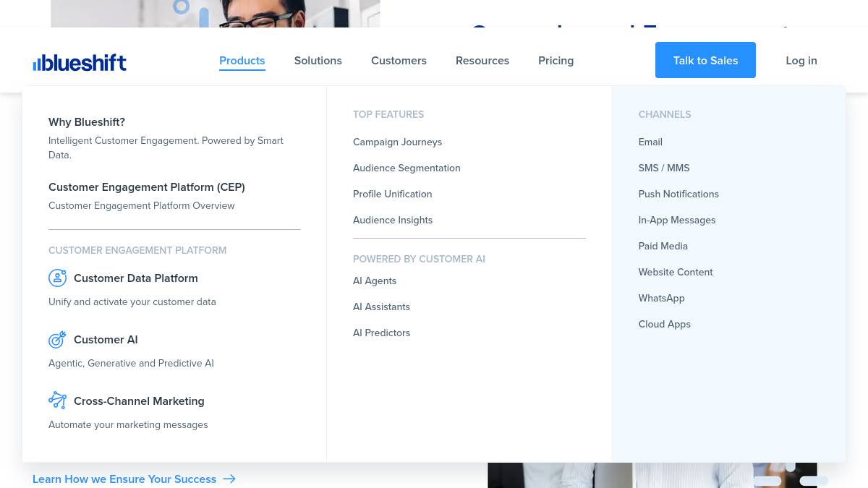Go to the Pricing page
The image size is (868, 488).
pos(556,61)
